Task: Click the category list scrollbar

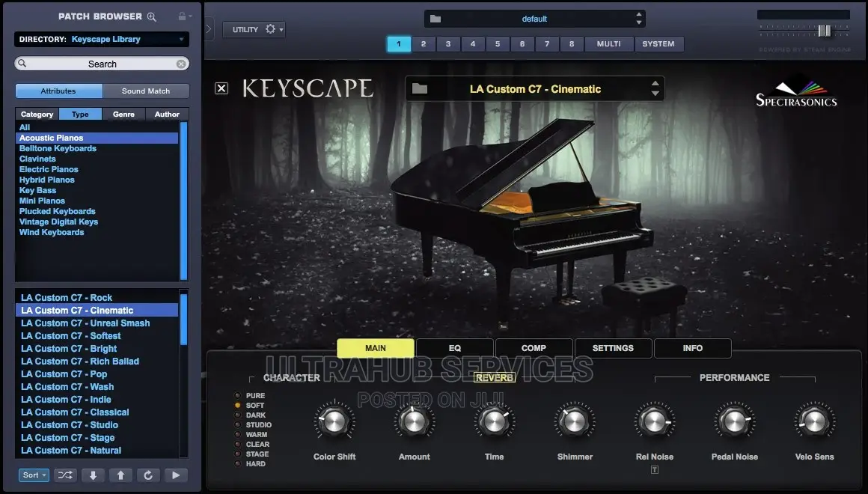Action: [x=184, y=201]
